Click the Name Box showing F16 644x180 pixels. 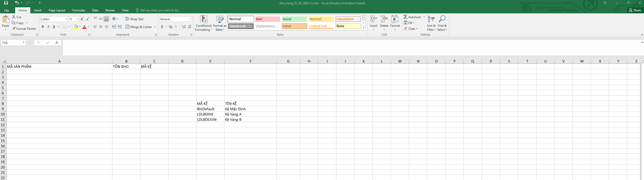(x=11, y=43)
